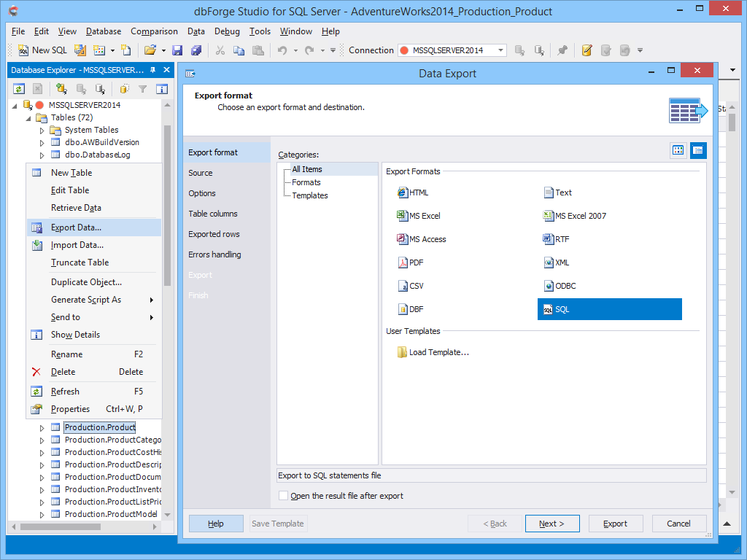Click the Open file folder icon
This screenshot has height=560, width=747.
pos(150,50)
